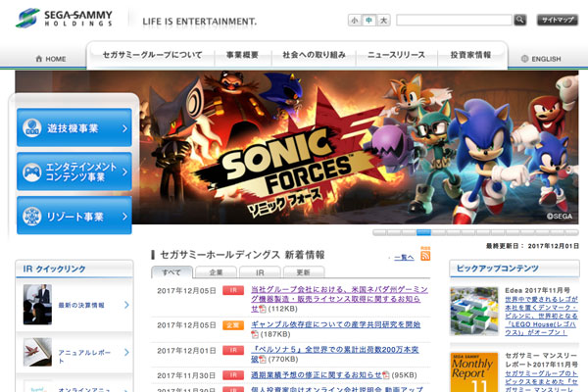Open ペルソナ5 200万本 news link
The width and height of the screenshot is (588, 392).
334,354
